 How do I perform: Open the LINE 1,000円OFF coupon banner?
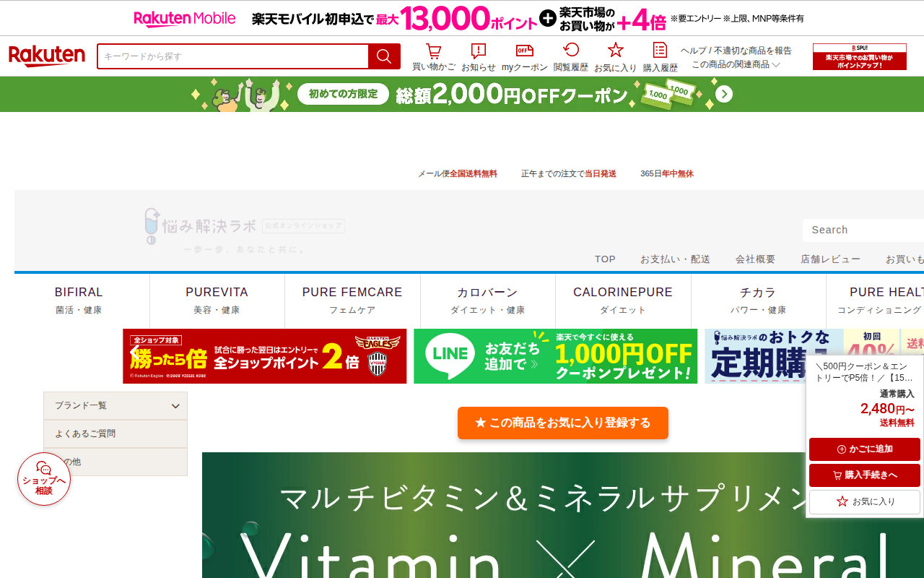[556, 356]
